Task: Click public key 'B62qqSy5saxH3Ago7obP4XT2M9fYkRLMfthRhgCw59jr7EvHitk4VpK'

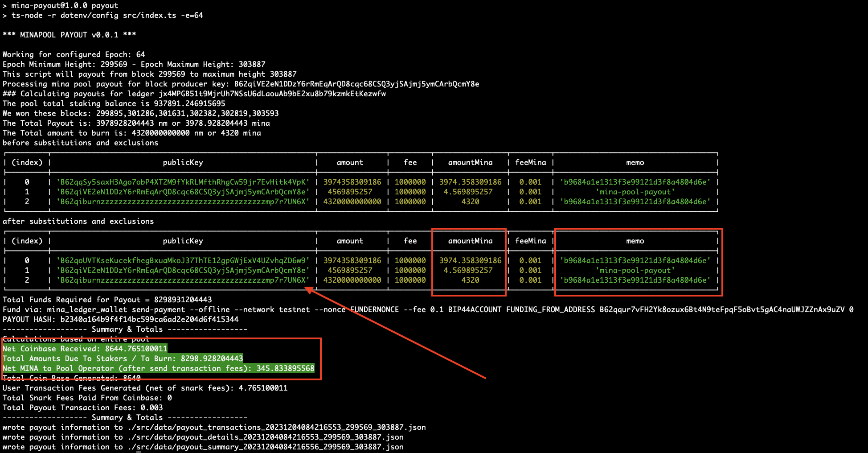Action: pyautogui.click(x=183, y=182)
